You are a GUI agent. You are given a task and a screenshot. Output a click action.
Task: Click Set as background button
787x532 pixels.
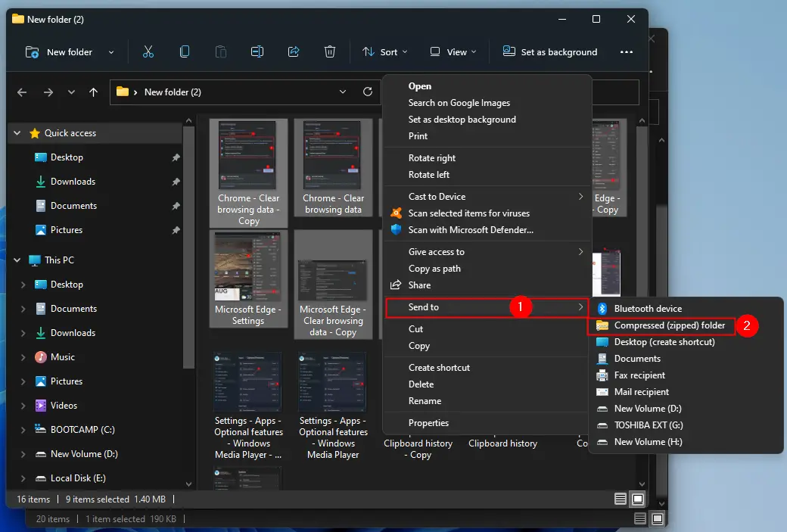[550, 51]
